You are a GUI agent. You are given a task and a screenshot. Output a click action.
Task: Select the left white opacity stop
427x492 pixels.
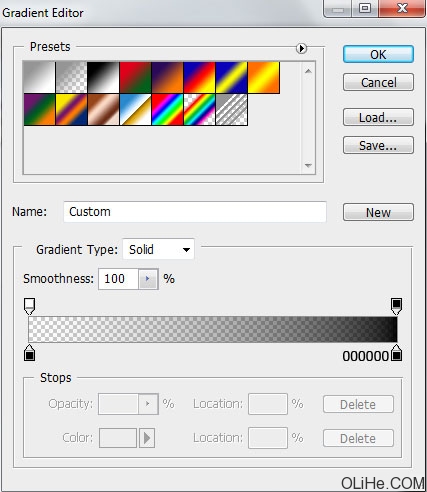point(30,306)
